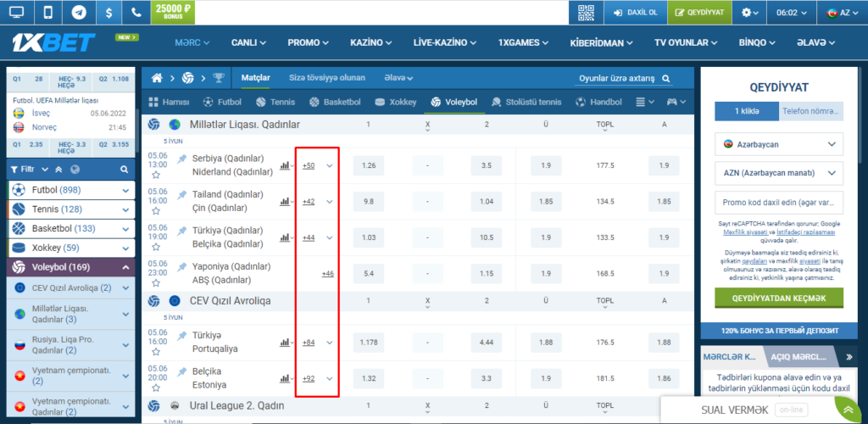This screenshot has height=424, width=868.
Task: Click the Oyunlar üzrə axtarış search field
Action: tap(624, 78)
